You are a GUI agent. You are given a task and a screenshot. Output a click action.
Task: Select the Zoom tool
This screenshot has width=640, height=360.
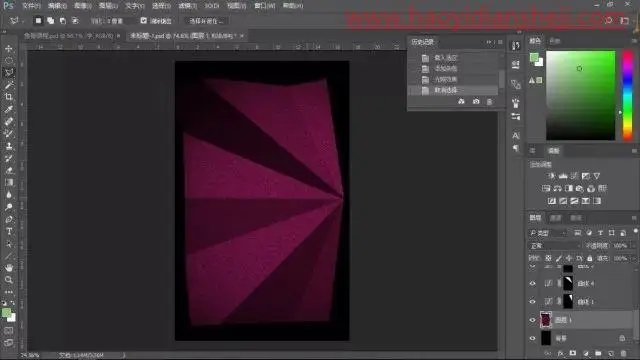tap(9, 280)
